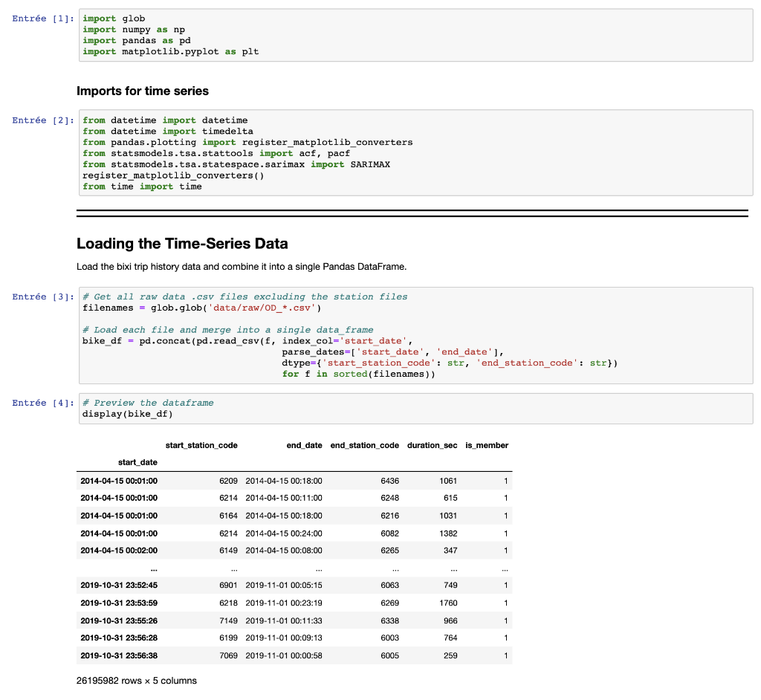The height and width of the screenshot is (700, 761).
Task: Click row index 2019-10-31 23:55:26
Action: coord(119,620)
